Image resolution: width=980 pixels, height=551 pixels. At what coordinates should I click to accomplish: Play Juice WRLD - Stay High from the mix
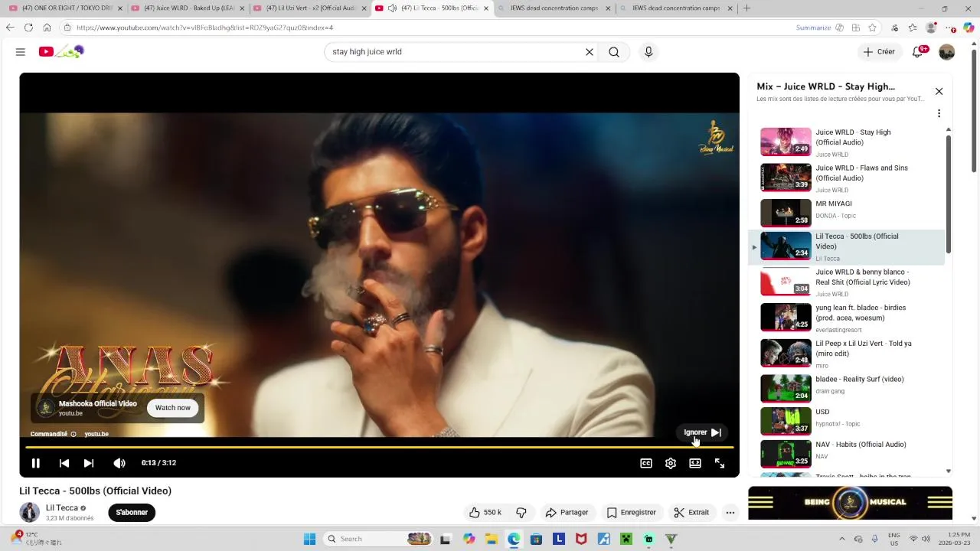pos(846,142)
